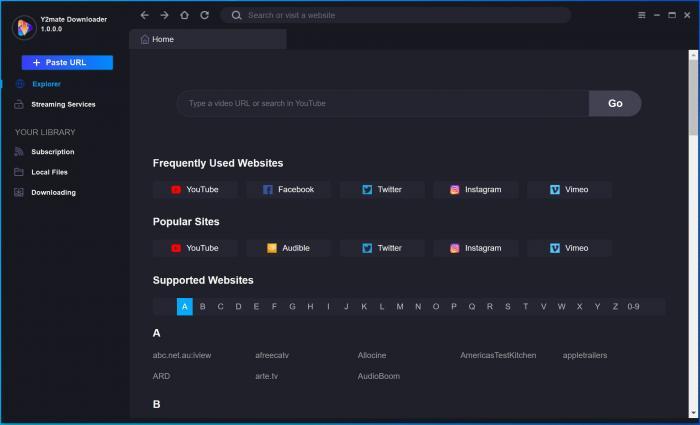Screen dimensions: 700x425
Task: Select letter A in the alphabet index
Action: (185, 307)
